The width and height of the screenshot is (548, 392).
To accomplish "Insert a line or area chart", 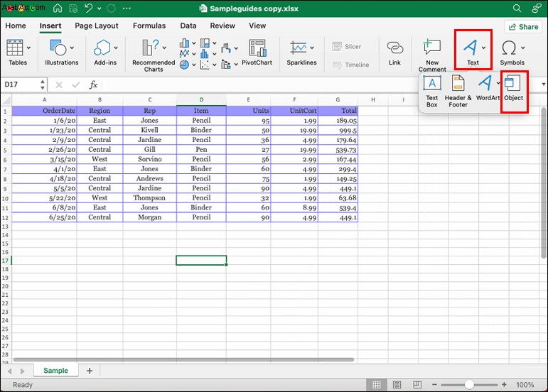I will click(185, 54).
